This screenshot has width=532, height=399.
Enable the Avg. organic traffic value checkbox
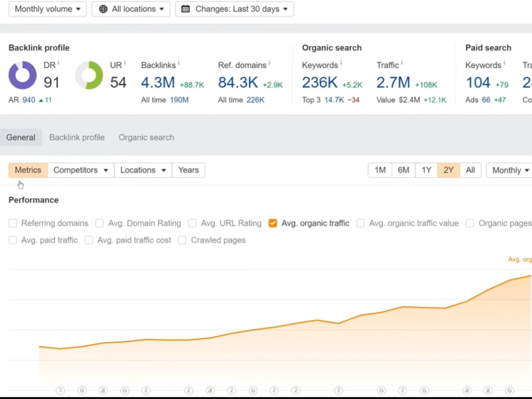(360, 223)
